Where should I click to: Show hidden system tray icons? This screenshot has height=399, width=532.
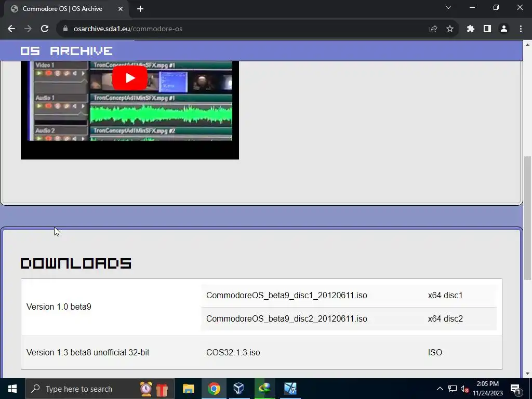pos(440,389)
